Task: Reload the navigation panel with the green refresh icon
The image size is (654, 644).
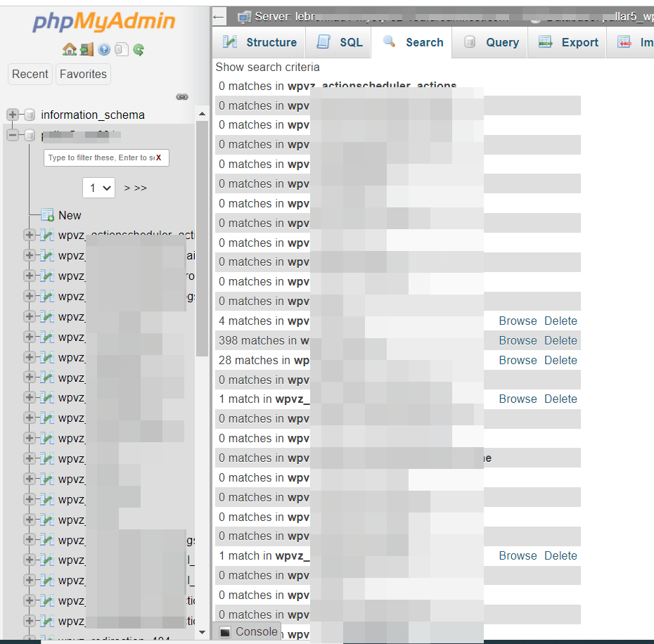Action: [139, 49]
